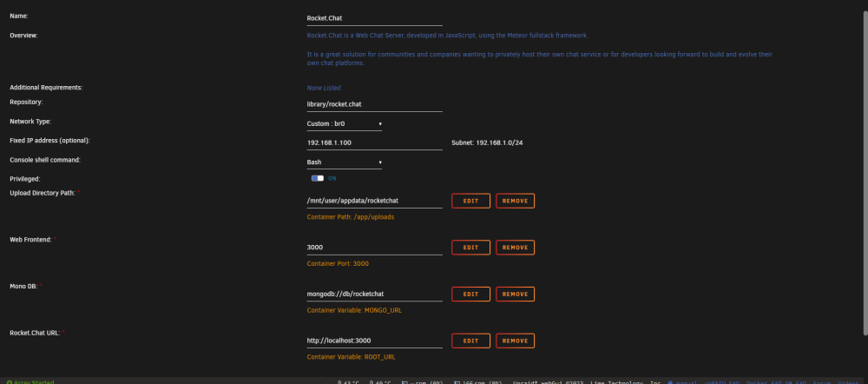This screenshot has width=868, height=384.
Task: Toggle the Privileged switch
Action: coord(317,178)
